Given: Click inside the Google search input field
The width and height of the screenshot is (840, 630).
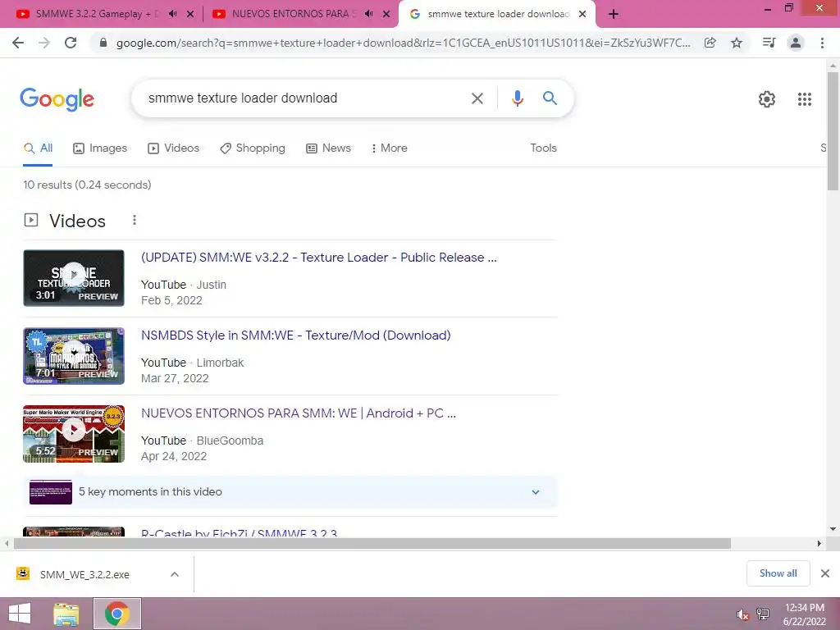Looking at the screenshot, I should pos(305,98).
